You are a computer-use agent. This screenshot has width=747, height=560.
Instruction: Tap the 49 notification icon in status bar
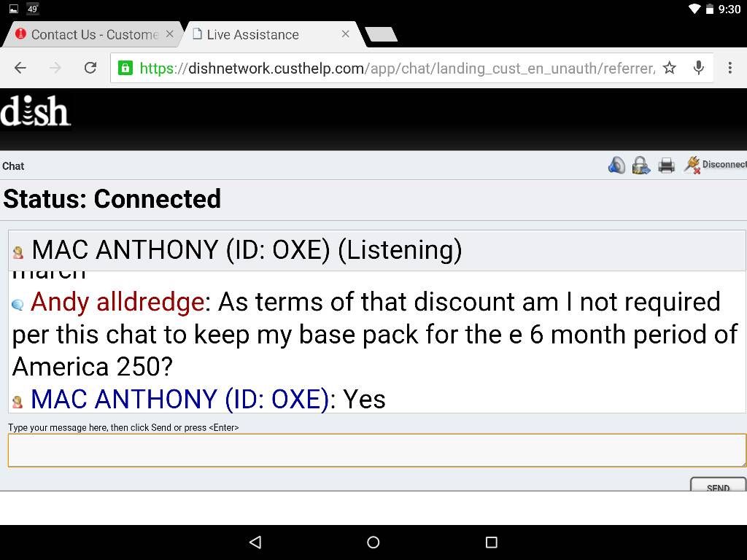tap(32, 9)
